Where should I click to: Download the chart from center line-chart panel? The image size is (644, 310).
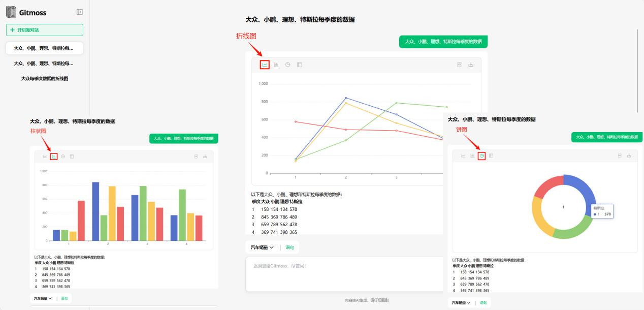[x=471, y=65]
